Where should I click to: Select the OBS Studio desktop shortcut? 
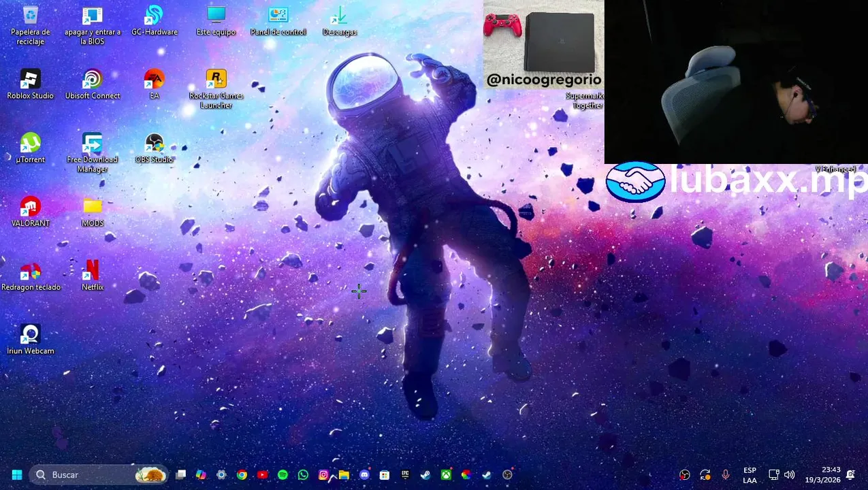[x=155, y=148]
